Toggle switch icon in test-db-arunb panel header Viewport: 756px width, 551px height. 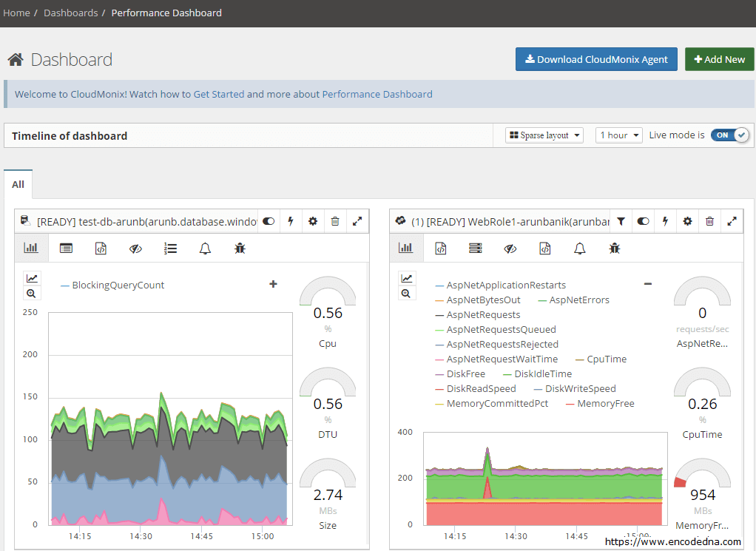pos(269,221)
